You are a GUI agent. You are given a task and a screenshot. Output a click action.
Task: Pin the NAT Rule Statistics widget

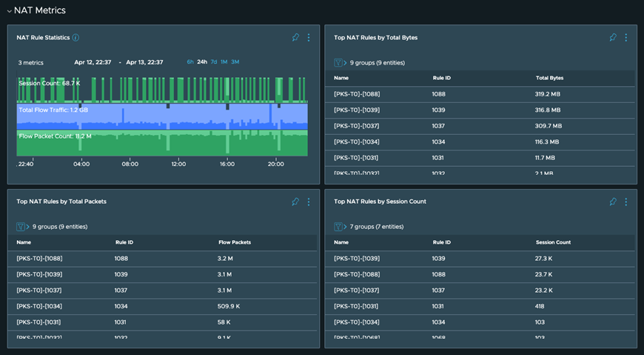(295, 38)
